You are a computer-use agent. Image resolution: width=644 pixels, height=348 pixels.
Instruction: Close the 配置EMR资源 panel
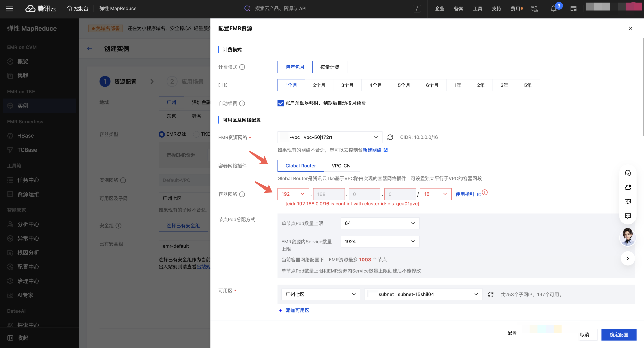tap(630, 28)
